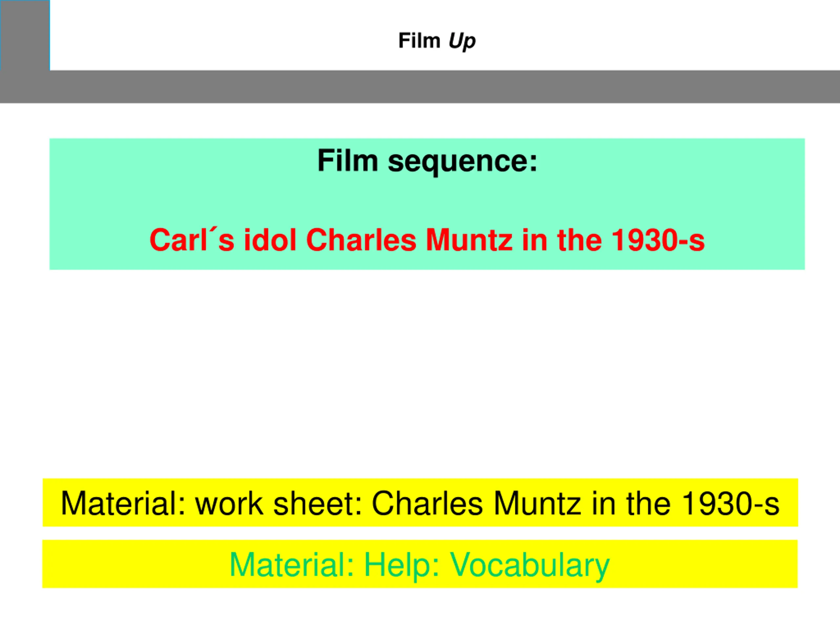This screenshot has height=630, width=840.
Task: Click the gray square block beside the title
Action: [25, 35]
